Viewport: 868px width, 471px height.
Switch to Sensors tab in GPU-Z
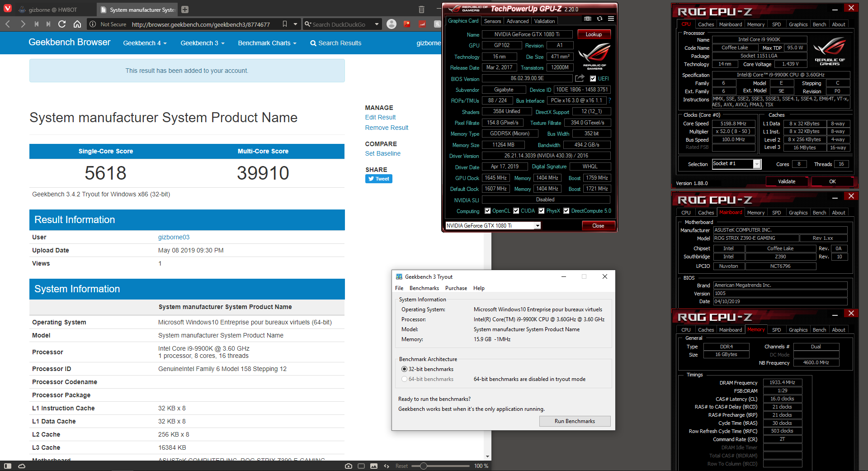click(492, 21)
